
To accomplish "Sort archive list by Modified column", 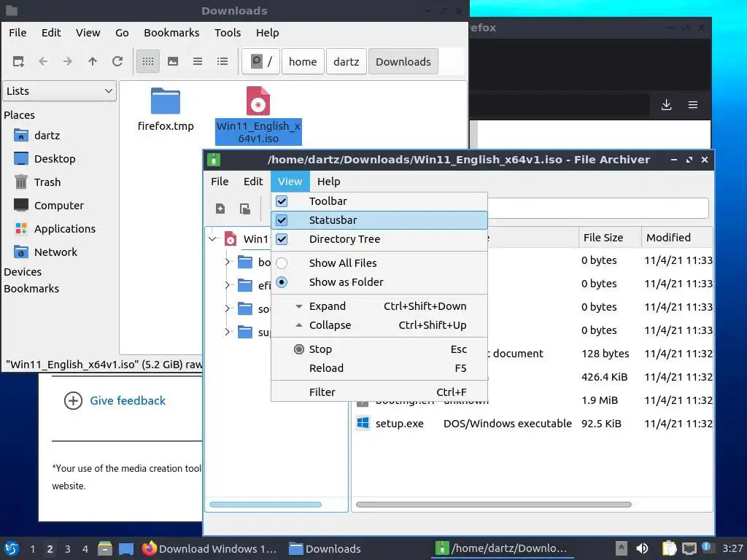I will [x=677, y=238].
